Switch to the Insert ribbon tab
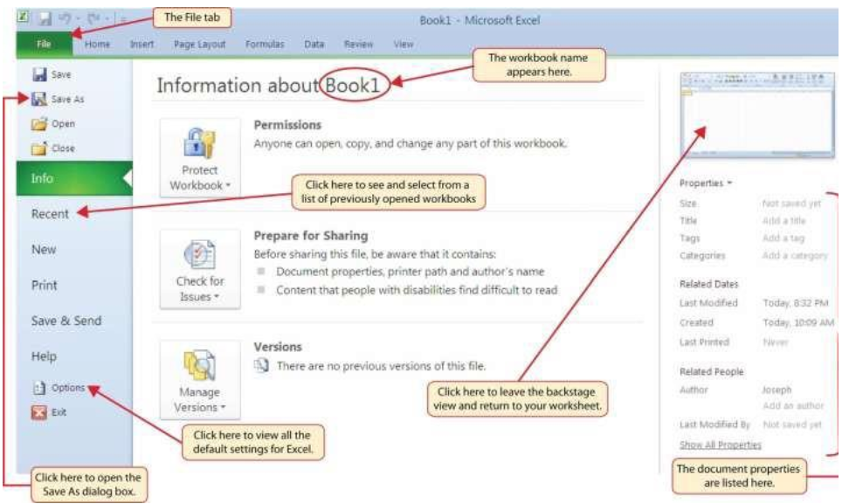Viewport: 849px width, 504px height. pos(141,44)
